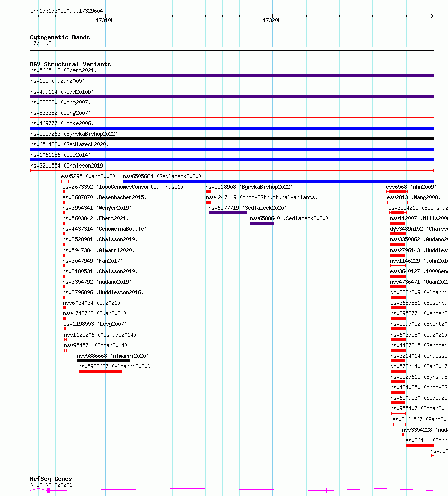This screenshot has width=448, height=496.
Task: Click nsv3354228 Audano label
Action: (x=425, y=430)
